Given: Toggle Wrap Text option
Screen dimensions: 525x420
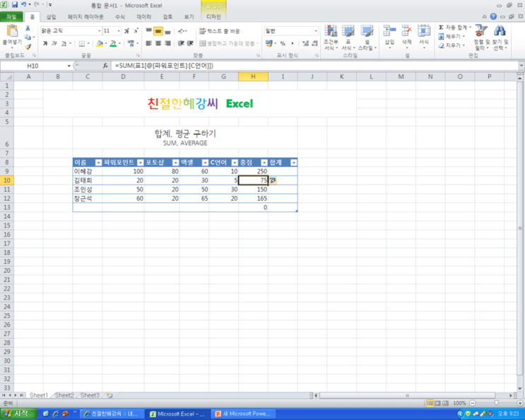Looking at the screenshot, I should pos(220,31).
